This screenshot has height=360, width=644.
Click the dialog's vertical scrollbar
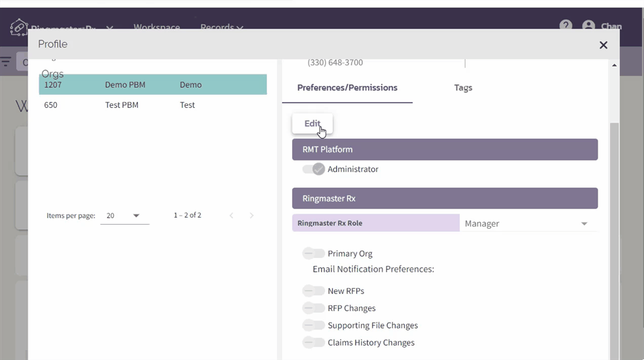click(614, 240)
